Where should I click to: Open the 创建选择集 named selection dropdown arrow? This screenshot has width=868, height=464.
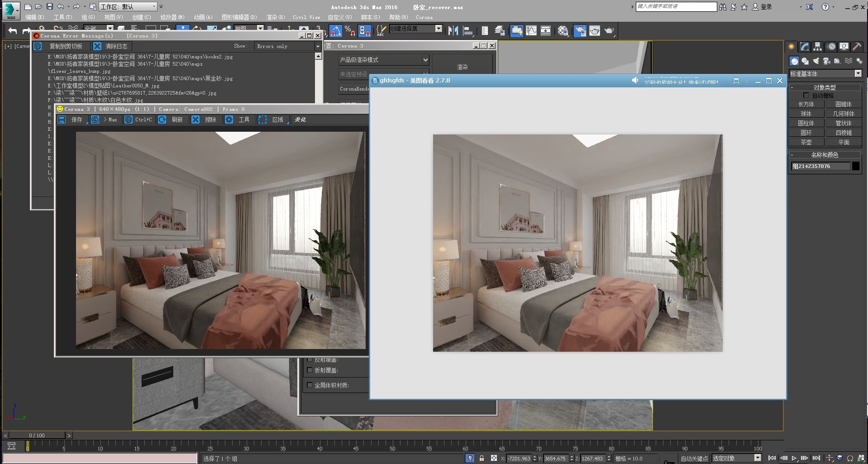pyautogui.click(x=438, y=29)
